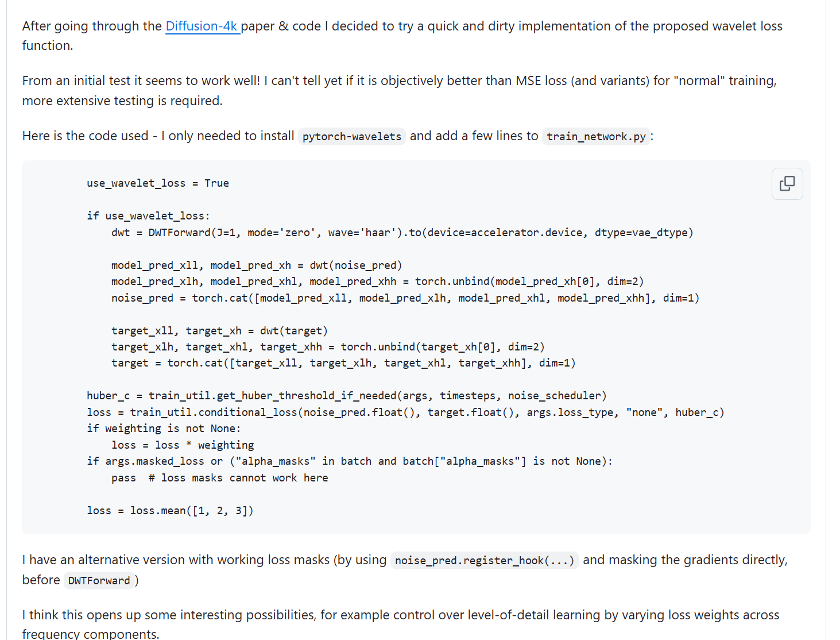
Task: Click the 'if use_wavelet_loss:' code line
Action: [x=149, y=216]
